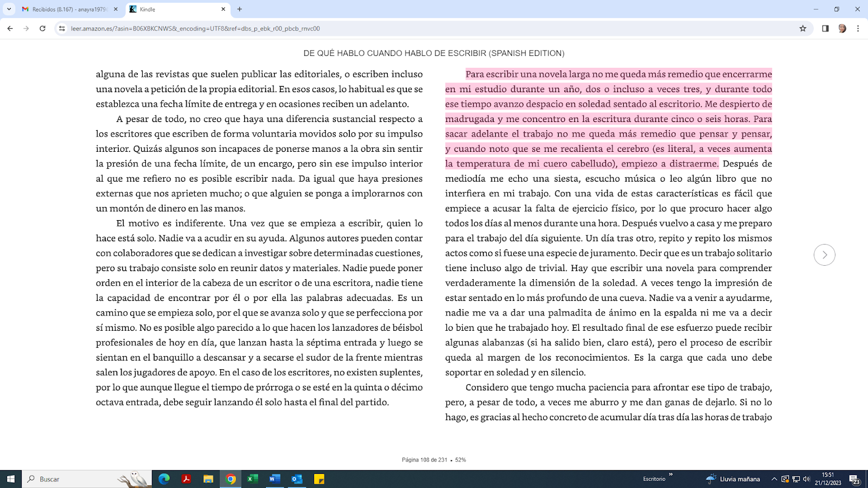
Task: Open Excel from taskbar
Action: 253,479
